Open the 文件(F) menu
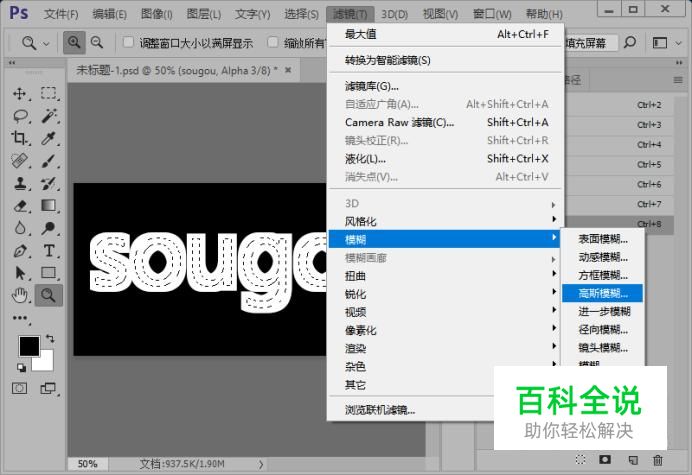 (61, 14)
